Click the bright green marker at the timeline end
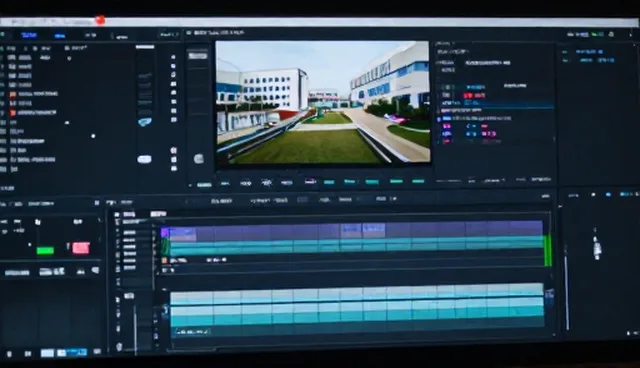640x368 pixels. point(548,250)
